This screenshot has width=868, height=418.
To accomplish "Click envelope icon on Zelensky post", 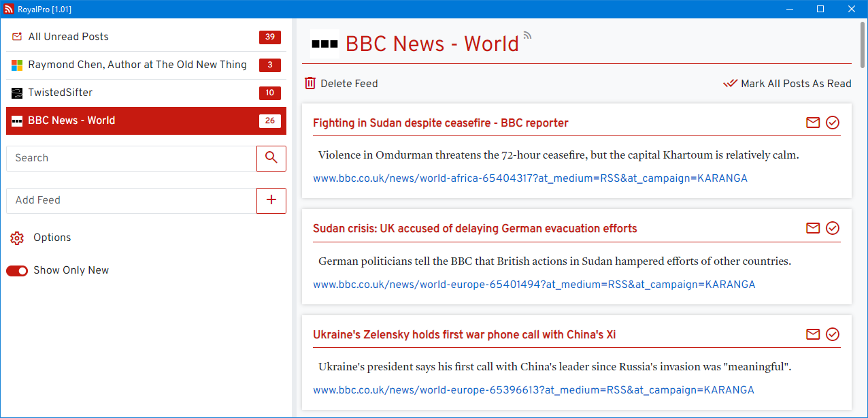I will click(x=813, y=334).
